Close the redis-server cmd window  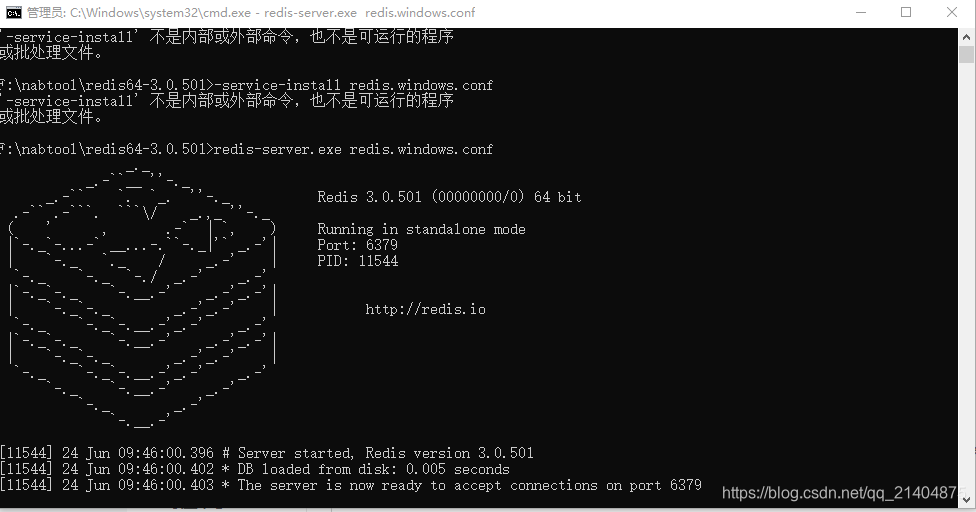952,12
